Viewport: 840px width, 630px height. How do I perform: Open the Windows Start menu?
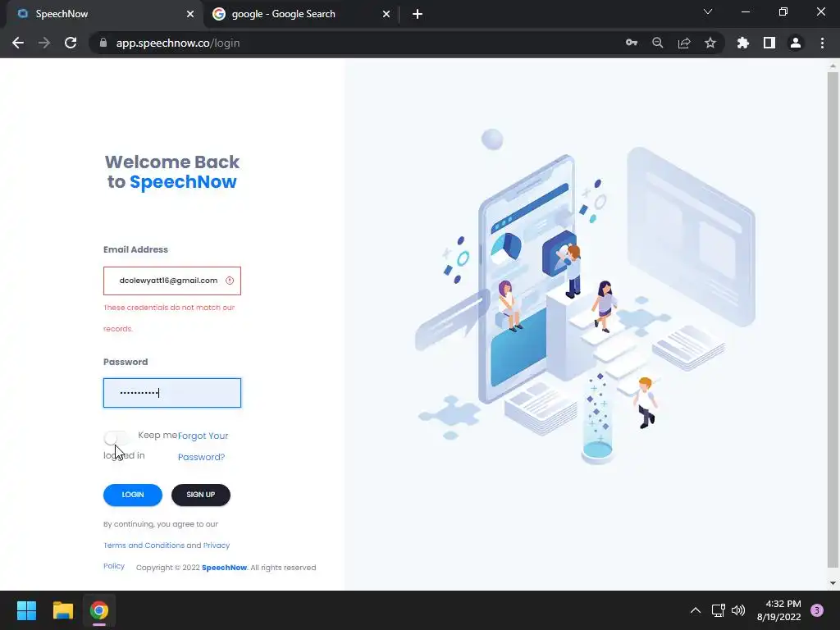(x=26, y=610)
